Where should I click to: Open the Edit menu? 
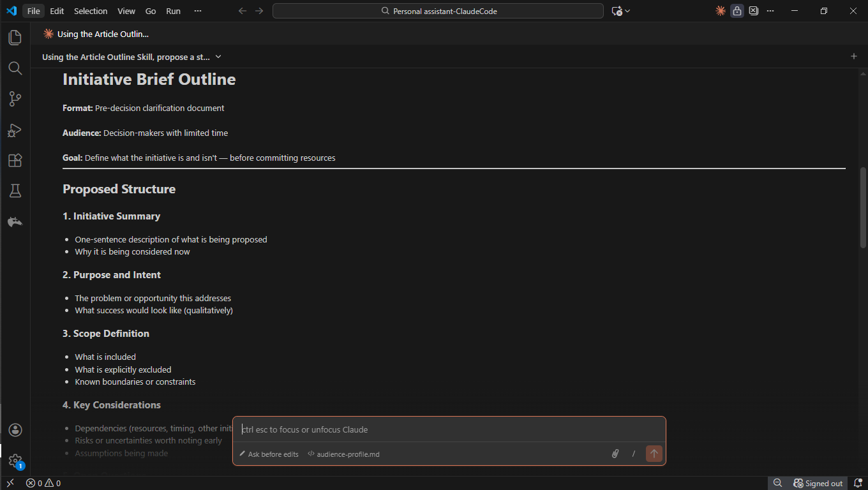point(57,11)
